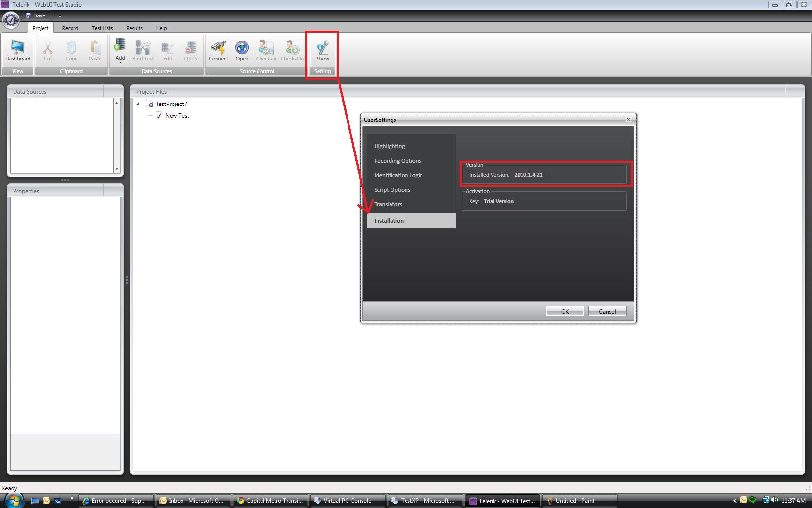Click the volume icon in system tray
This screenshot has width=812, height=508.
tap(774, 500)
